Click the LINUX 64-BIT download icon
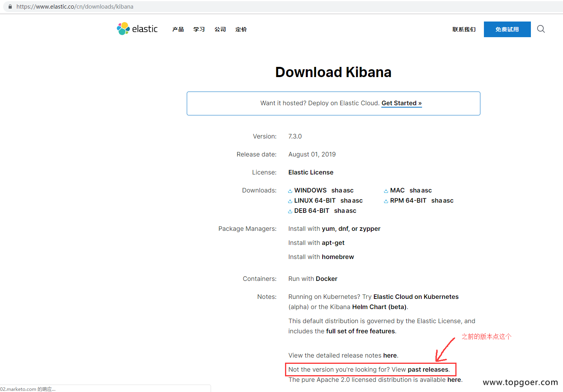563x392 pixels. (x=290, y=200)
